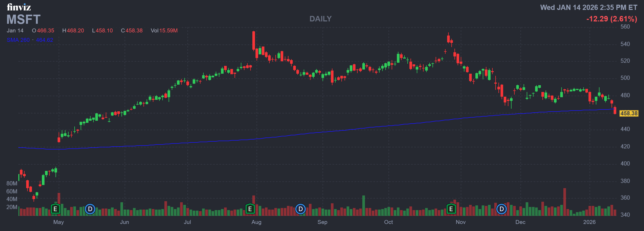
Task: Click the Wed JAN 14 2026 timestamp
Action: pos(589,8)
